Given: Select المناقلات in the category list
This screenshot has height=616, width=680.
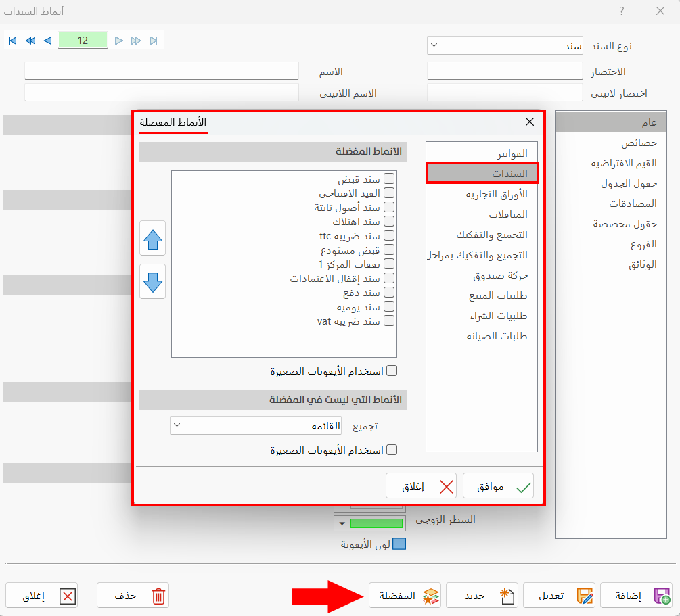Looking at the screenshot, I should point(481,214).
